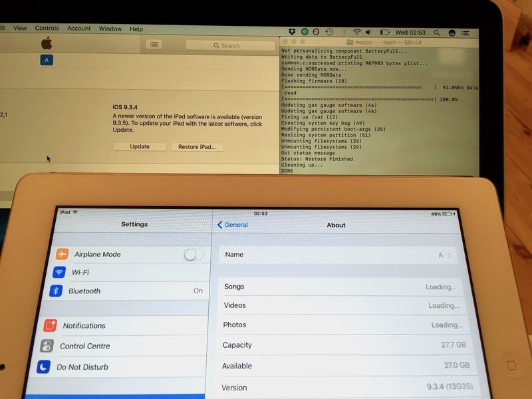Click the Terminal window title bar
The width and height of the screenshot is (532, 399).
coord(379,43)
